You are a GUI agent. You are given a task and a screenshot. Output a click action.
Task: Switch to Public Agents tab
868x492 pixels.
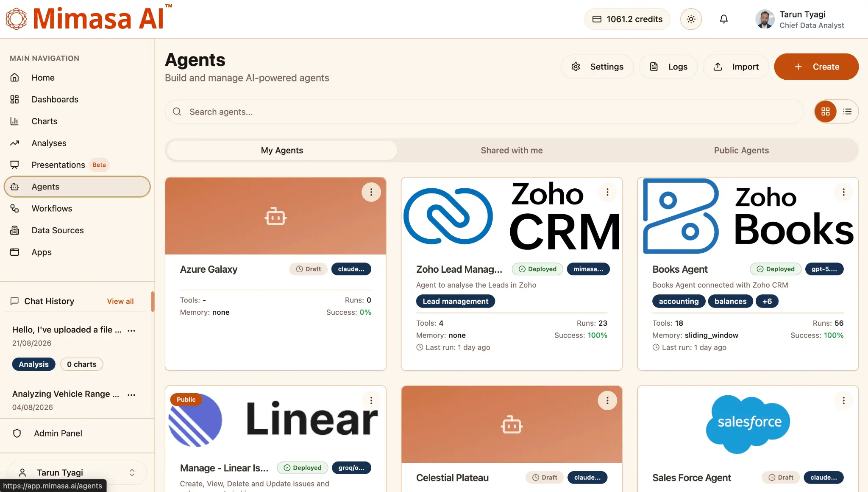pyautogui.click(x=741, y=150)
